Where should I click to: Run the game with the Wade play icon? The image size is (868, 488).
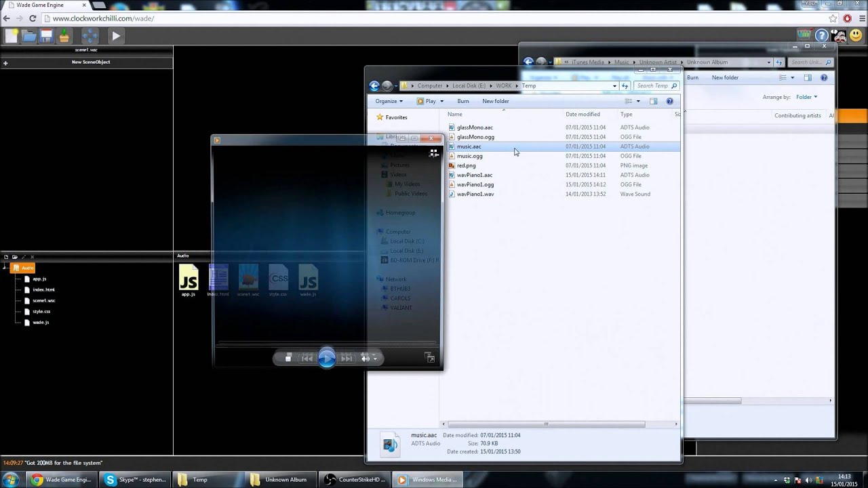115,36
